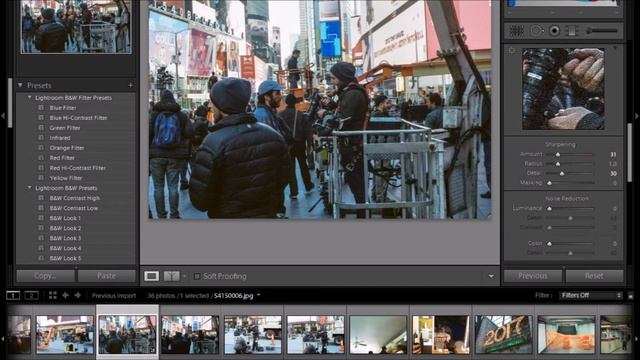Select the Red Eye Correction tool
This screenshot has height=360, width=640.
pyautogui.click(x=554, y=31)
